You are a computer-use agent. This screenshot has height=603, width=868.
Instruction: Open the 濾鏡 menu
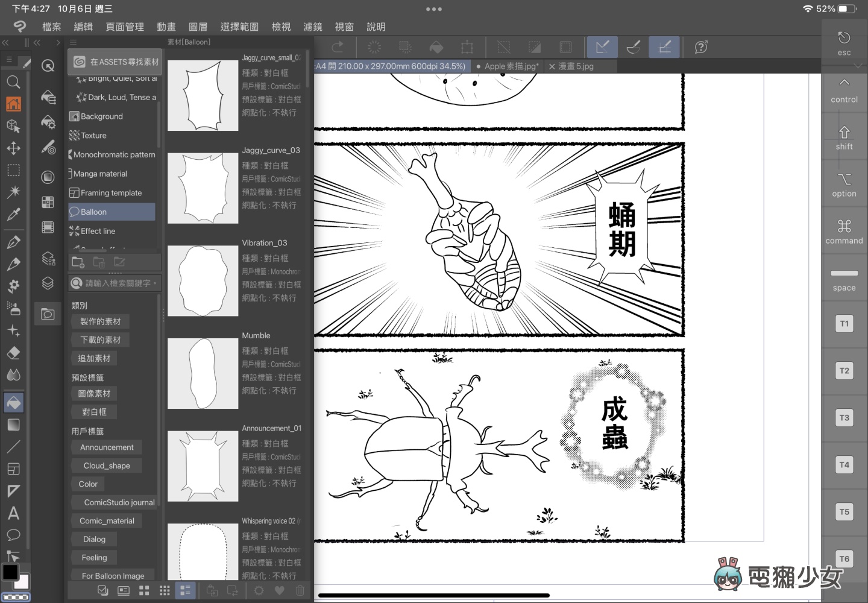[313, 27]
